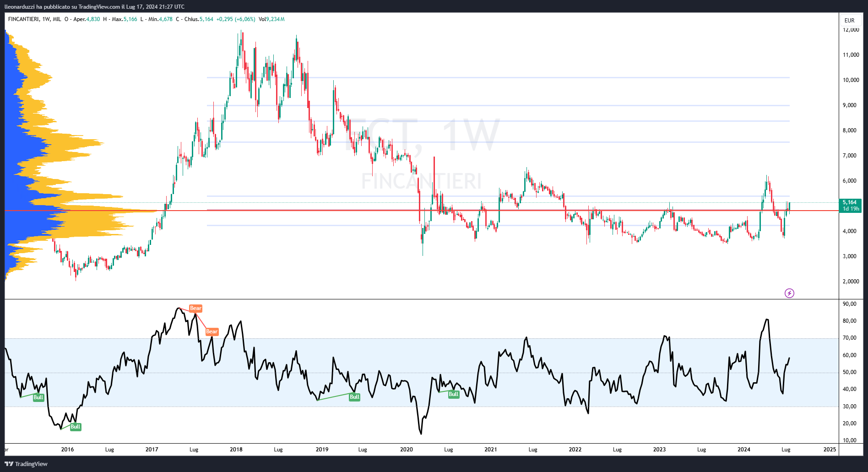Click the leftmost Bull label on the RSI pane
This screenshot has height=472, width=868.
[x=38, y=397]
